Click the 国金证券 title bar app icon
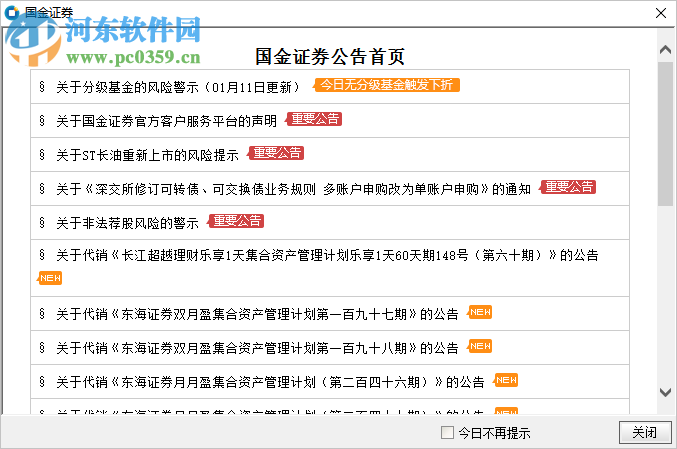 point(12,13)
